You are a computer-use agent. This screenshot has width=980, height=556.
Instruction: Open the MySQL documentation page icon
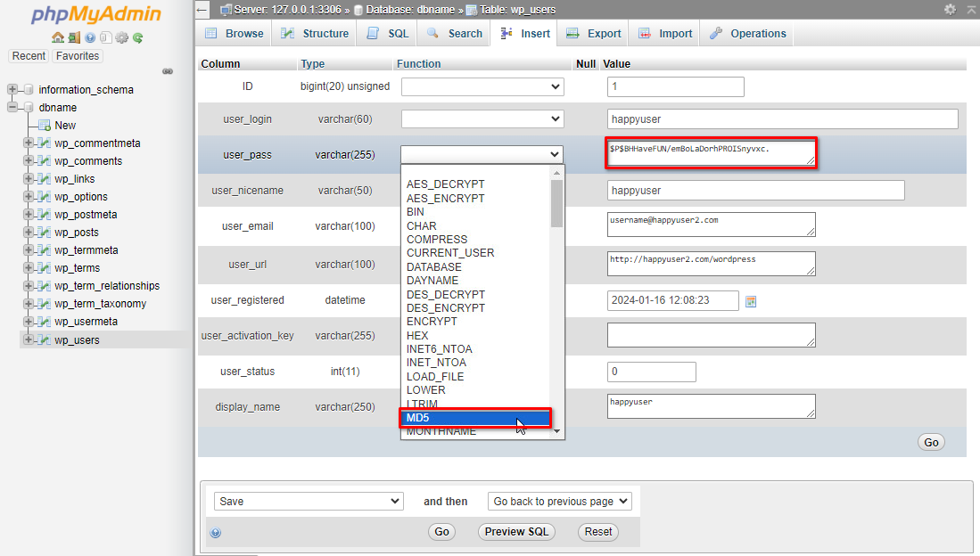pyautogui.click(x=105, y=37)
